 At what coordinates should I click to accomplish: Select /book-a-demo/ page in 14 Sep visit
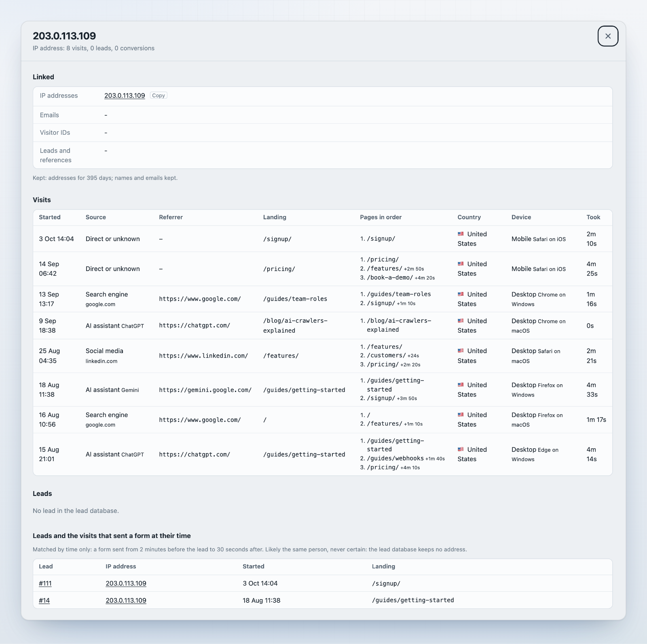click(390, 278)
